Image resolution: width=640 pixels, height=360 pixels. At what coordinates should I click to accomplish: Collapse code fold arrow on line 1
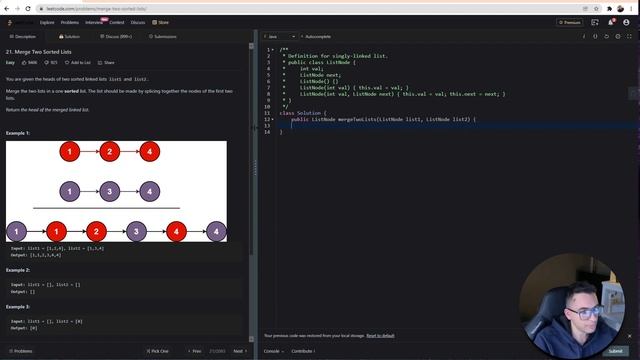[273, 50]
